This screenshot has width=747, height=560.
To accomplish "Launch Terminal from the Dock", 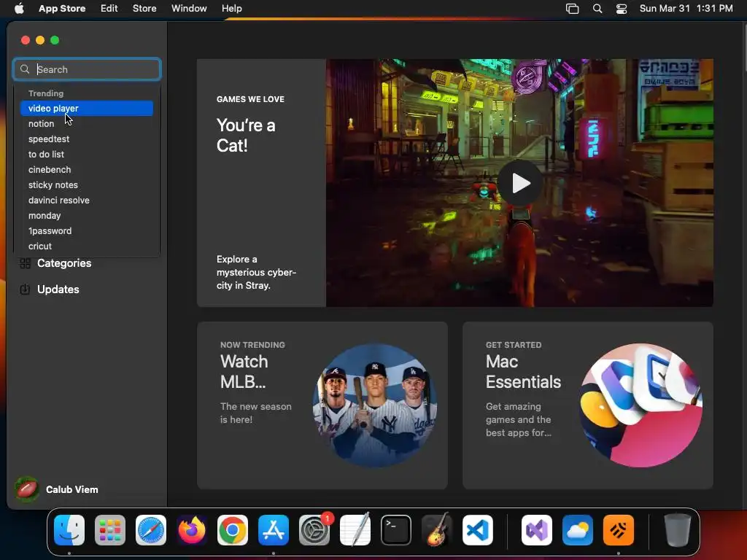I will [x=396, y=530].
